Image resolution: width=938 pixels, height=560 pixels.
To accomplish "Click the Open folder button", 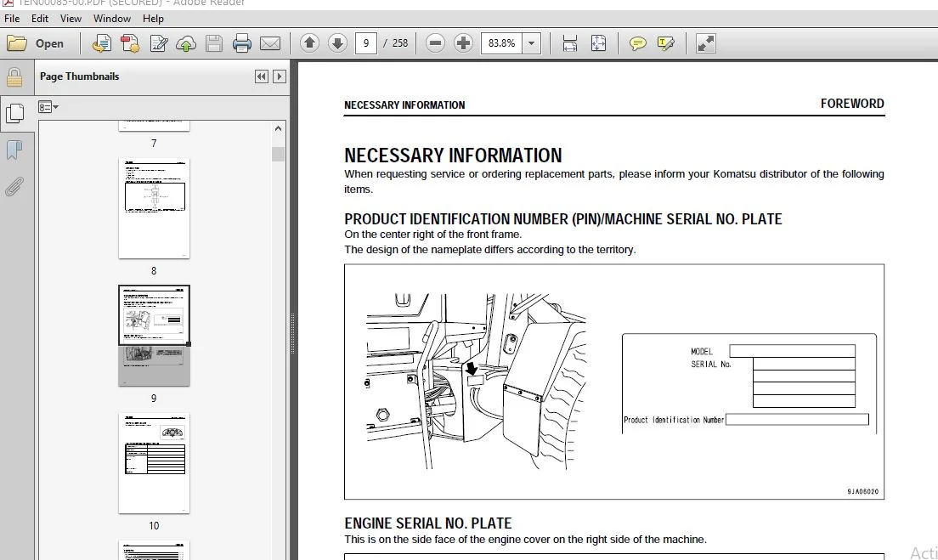I will [x=36, y=43].
